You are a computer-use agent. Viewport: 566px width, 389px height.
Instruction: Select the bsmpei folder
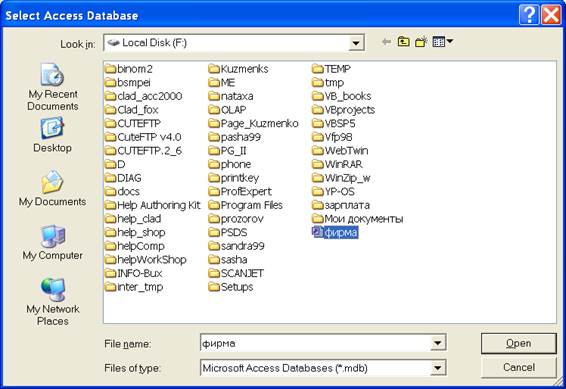(128, 82)
